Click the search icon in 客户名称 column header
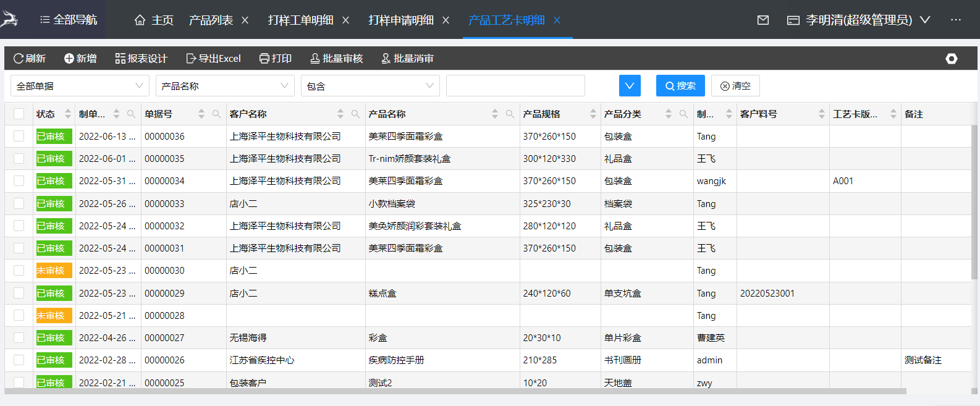The height and width of the screenshot is (406, 980). (x=355, y=114)
